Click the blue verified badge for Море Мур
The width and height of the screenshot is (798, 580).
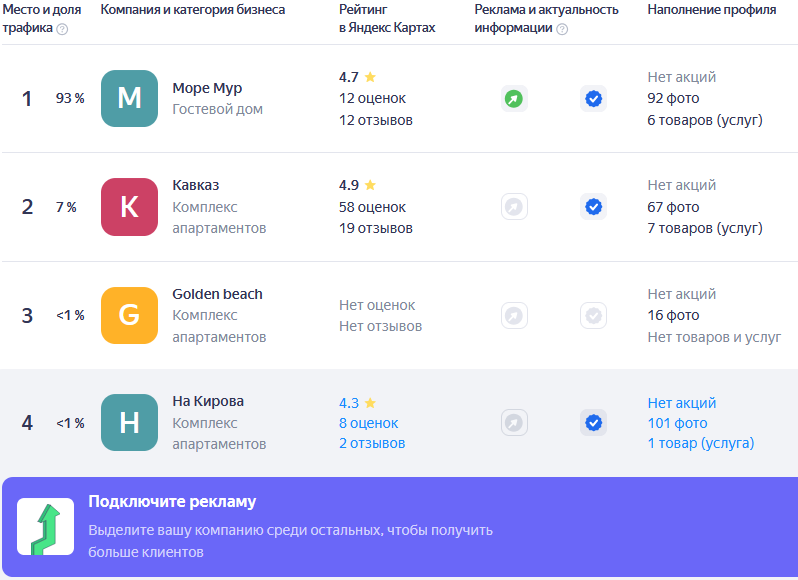click(x=593, y=99)
